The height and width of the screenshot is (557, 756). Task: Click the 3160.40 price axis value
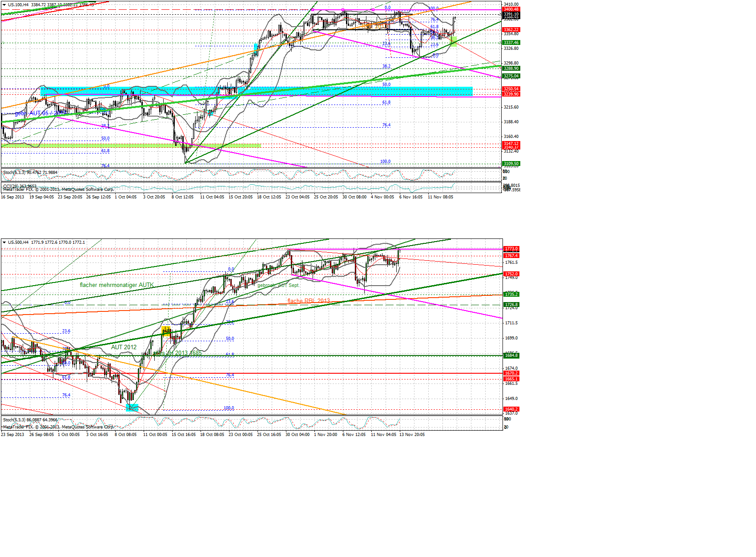coord(511,137)
